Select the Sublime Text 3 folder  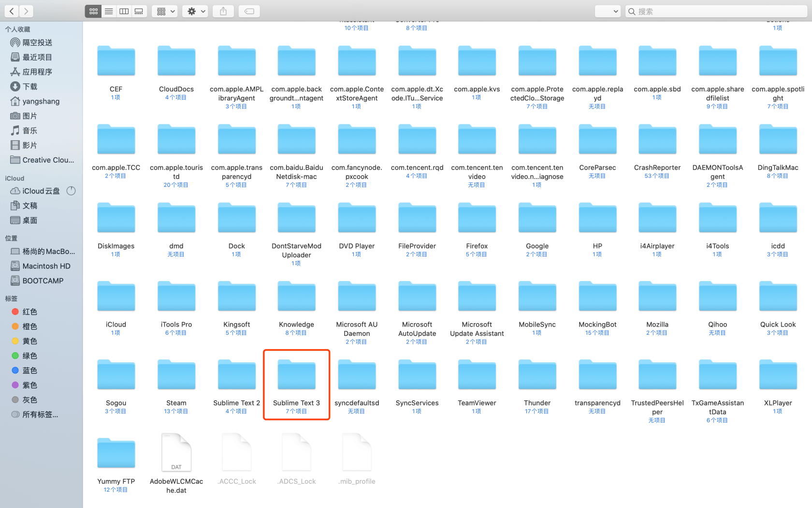click(x=296, y=375)
